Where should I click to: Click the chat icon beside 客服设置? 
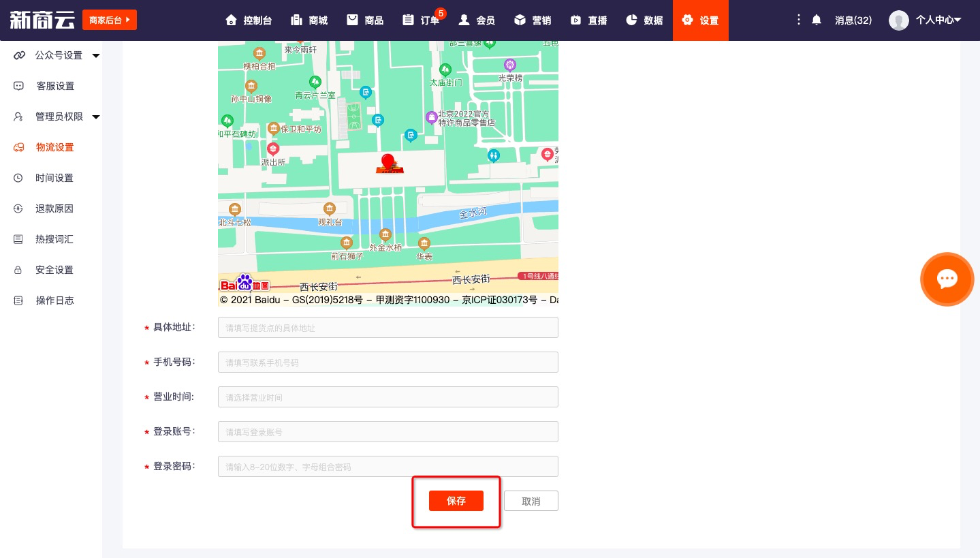[x=19, y=86]
